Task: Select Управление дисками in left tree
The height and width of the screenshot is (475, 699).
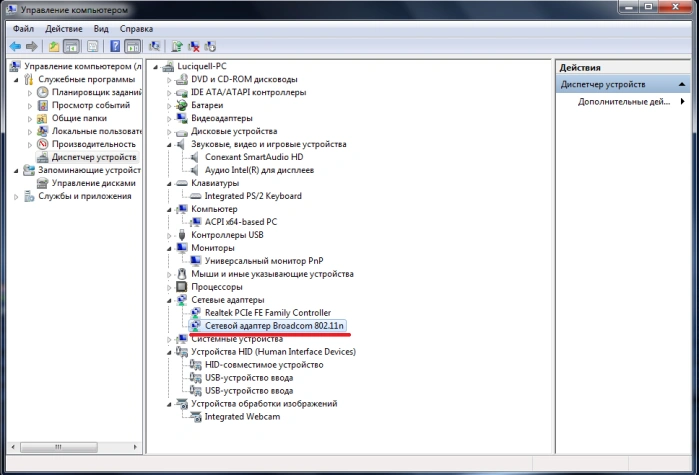Action: coord(93,183)
